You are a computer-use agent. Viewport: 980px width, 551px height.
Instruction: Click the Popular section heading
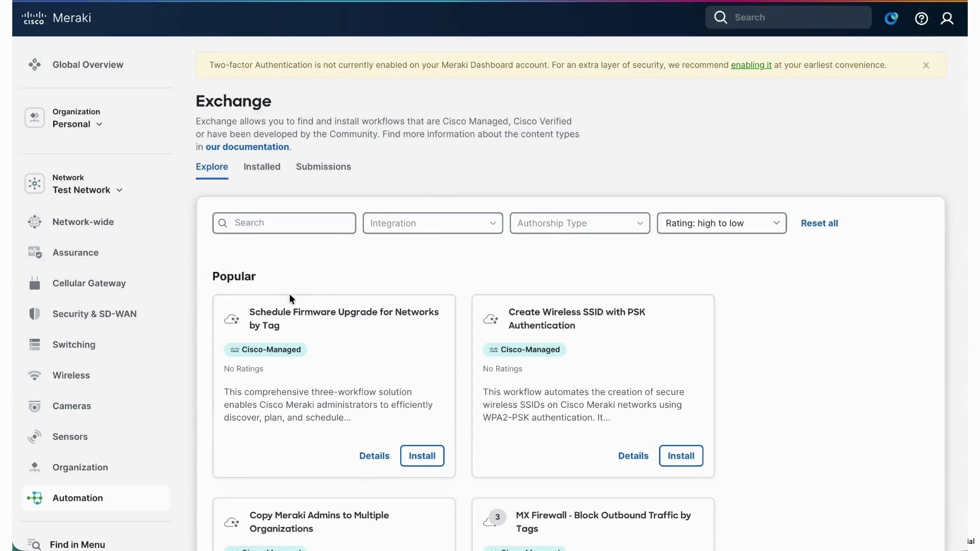click(234, 276)
